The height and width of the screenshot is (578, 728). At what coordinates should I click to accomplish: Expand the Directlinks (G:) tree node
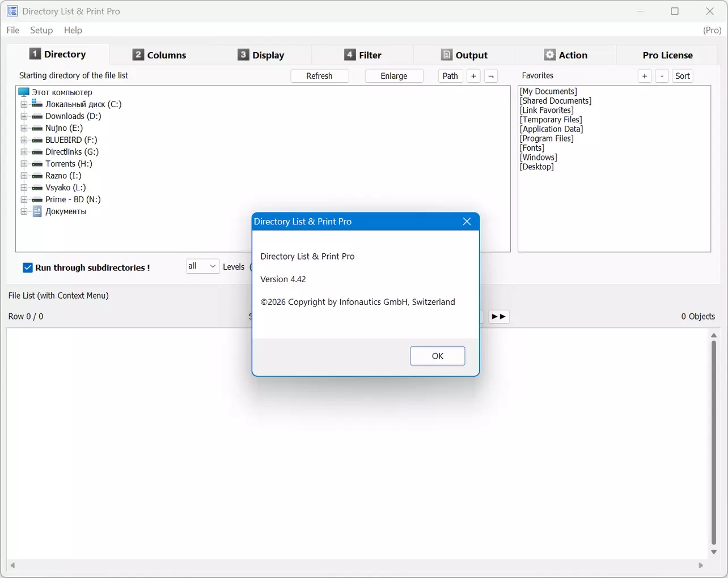pos(24,152)
